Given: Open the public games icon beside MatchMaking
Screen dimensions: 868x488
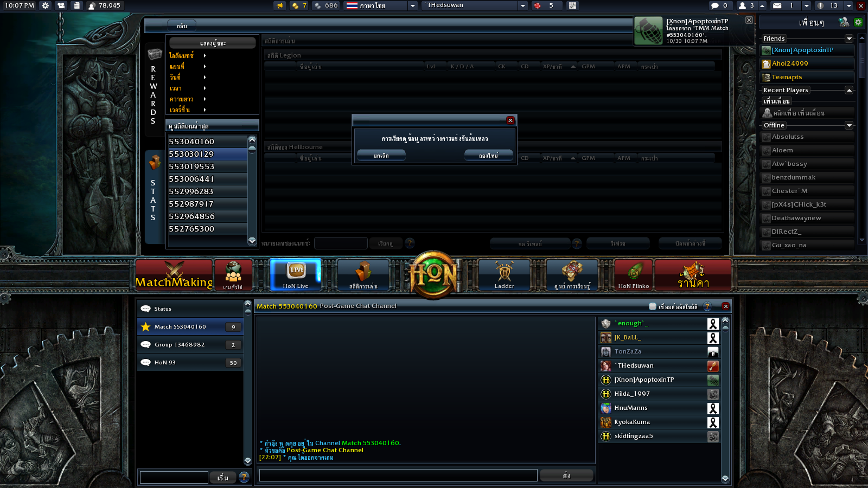Looking at the screenshot, I should coord(233,275).
